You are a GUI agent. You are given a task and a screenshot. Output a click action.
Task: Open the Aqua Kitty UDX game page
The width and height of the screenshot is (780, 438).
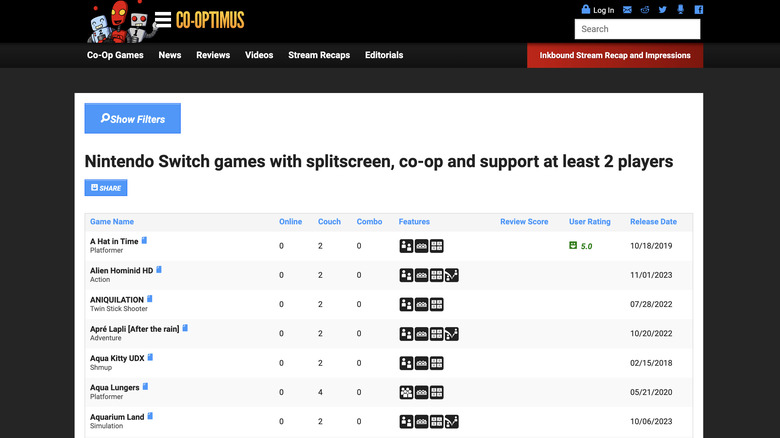[x=117, y=358]
